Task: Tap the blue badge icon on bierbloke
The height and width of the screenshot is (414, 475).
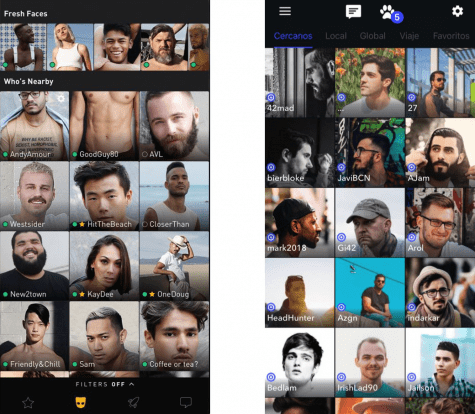Action: click(x=271, y=167)
